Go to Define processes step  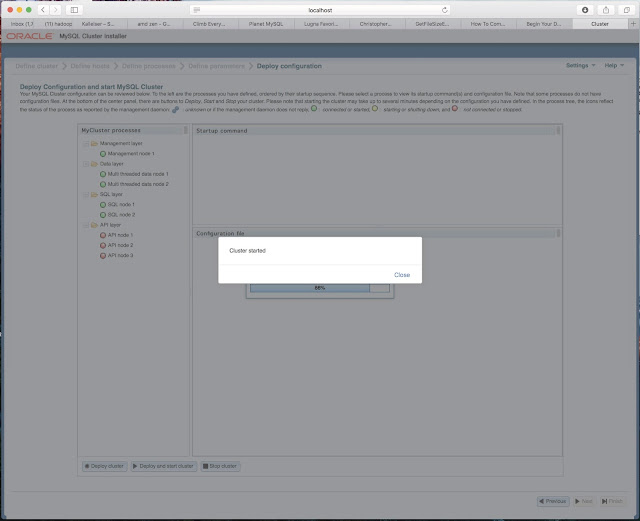pyautogui.click(x=149, y=66)
